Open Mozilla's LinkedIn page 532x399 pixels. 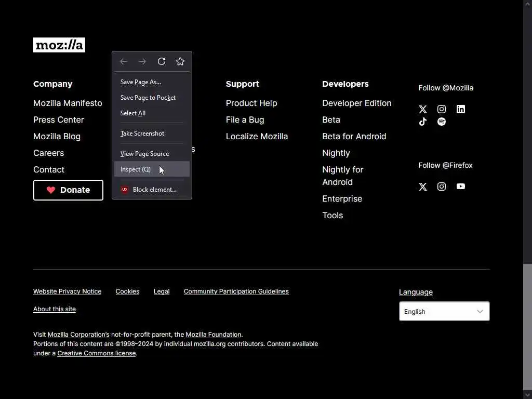(460, 109)
